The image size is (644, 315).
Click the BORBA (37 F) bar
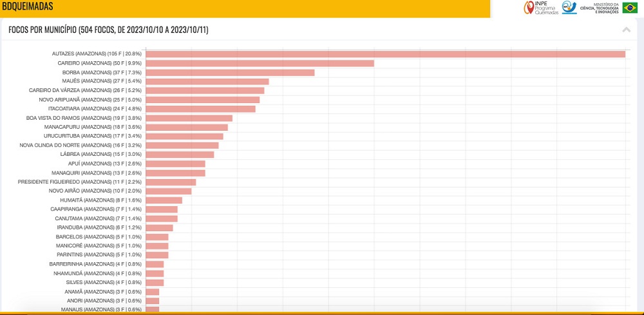click(230, 73)
